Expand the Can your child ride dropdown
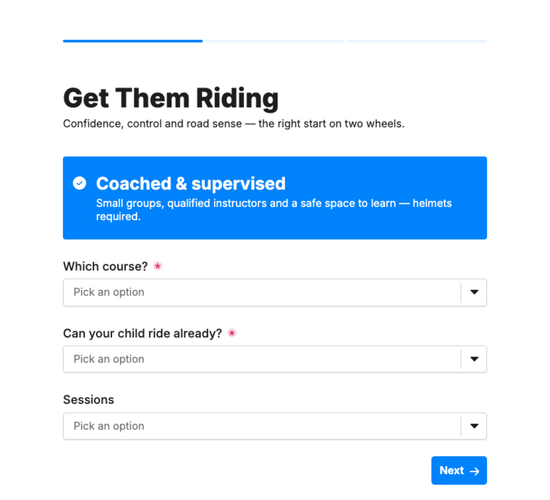 point(275,359)
